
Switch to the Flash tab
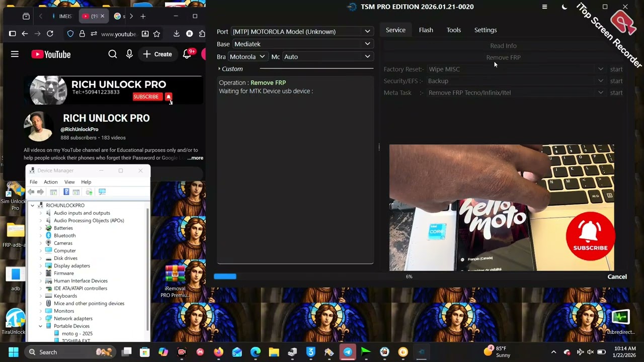(x=426, y=30)
